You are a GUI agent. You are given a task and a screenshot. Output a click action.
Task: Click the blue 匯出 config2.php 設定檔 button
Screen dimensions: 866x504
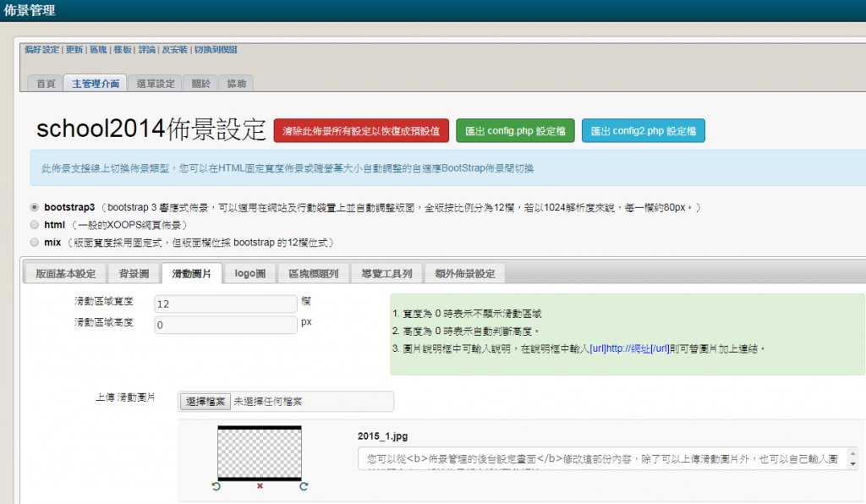[x=643, y=131]
